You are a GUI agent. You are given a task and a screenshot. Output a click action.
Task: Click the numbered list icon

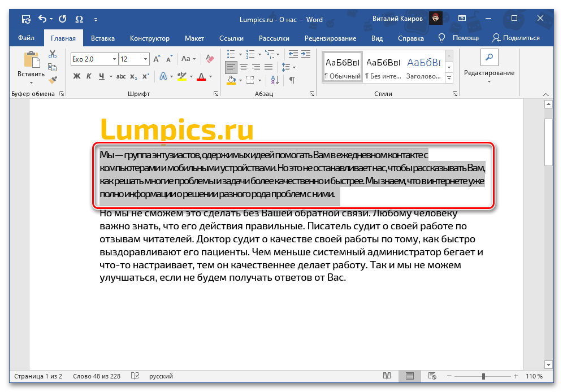click(x=250, y=54)
